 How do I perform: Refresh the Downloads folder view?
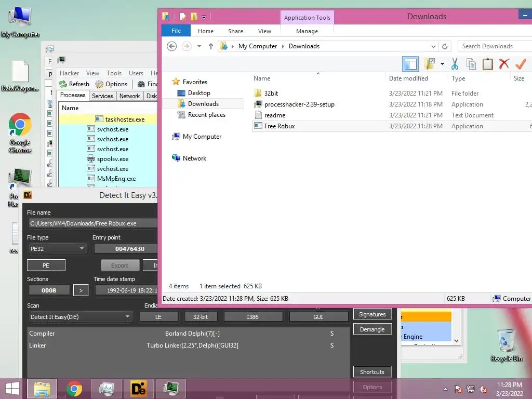pos(445,46)
